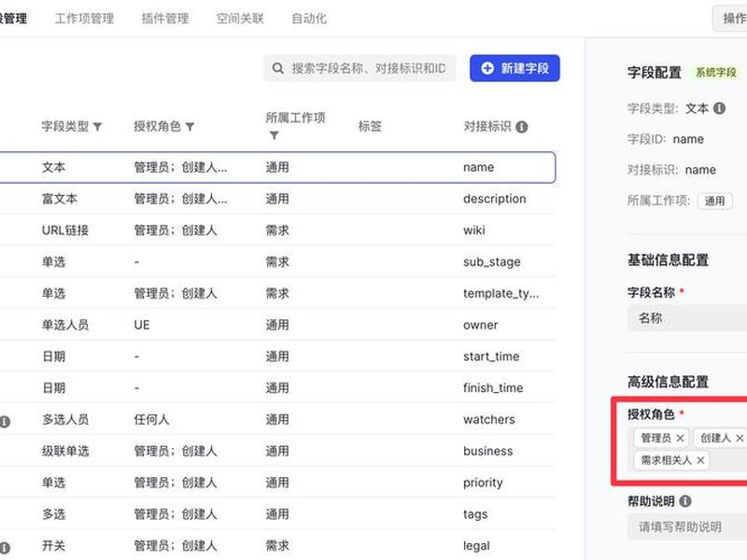
Task: Click the 字段名称 input with 名称
Action: point(687,318)
